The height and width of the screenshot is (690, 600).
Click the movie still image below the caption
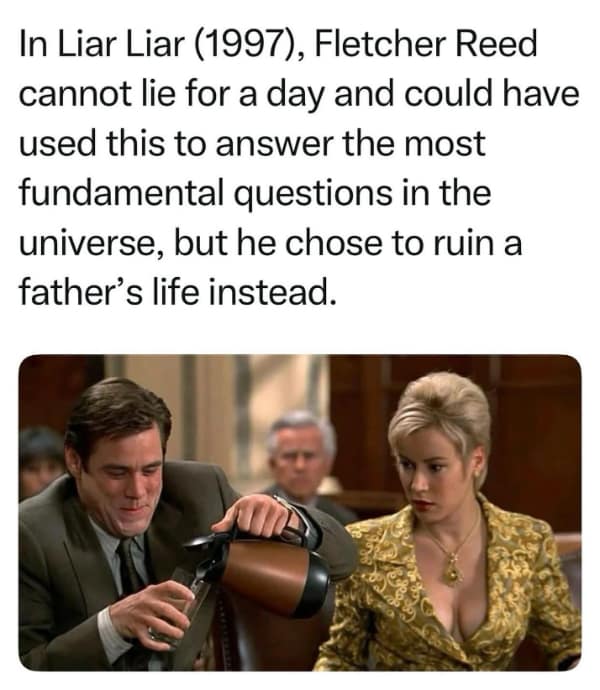pos(300,512)
